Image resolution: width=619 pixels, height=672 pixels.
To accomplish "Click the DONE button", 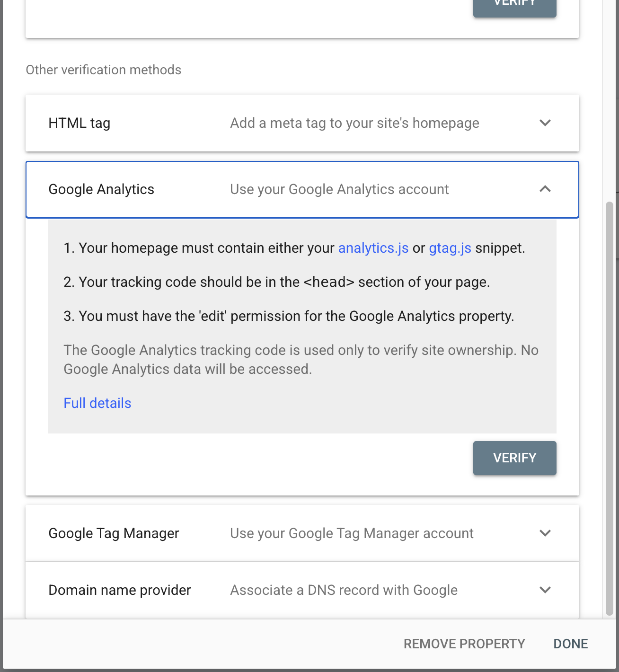I will (x=571, y=644).
